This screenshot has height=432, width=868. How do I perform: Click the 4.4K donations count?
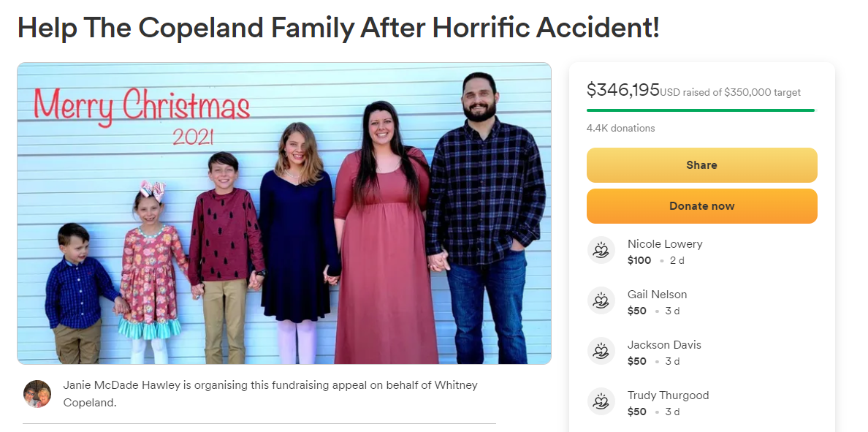click(x=620, y=128)
